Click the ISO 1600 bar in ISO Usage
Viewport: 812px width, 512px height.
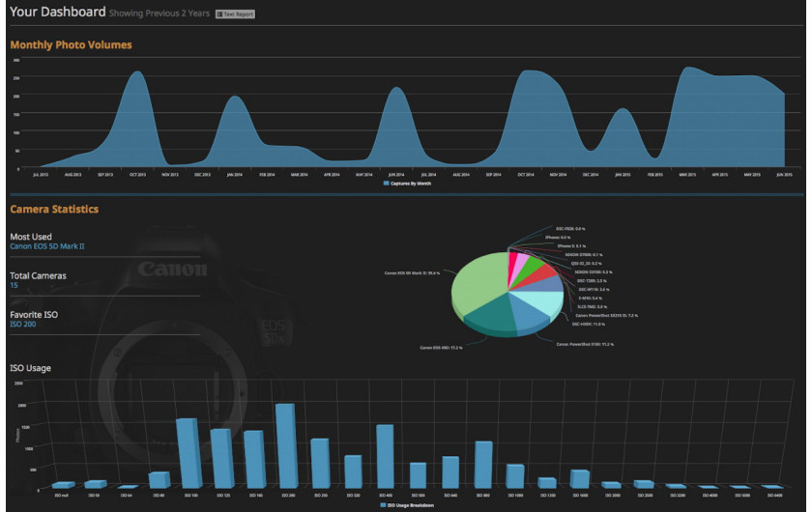coord(580,479)
